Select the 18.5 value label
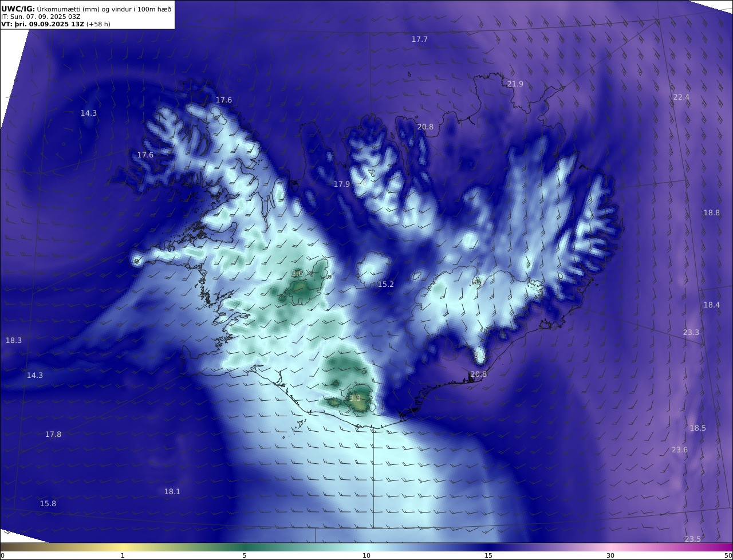The width and height of the screenshot is (733, 560). click(x=698, y=428)
